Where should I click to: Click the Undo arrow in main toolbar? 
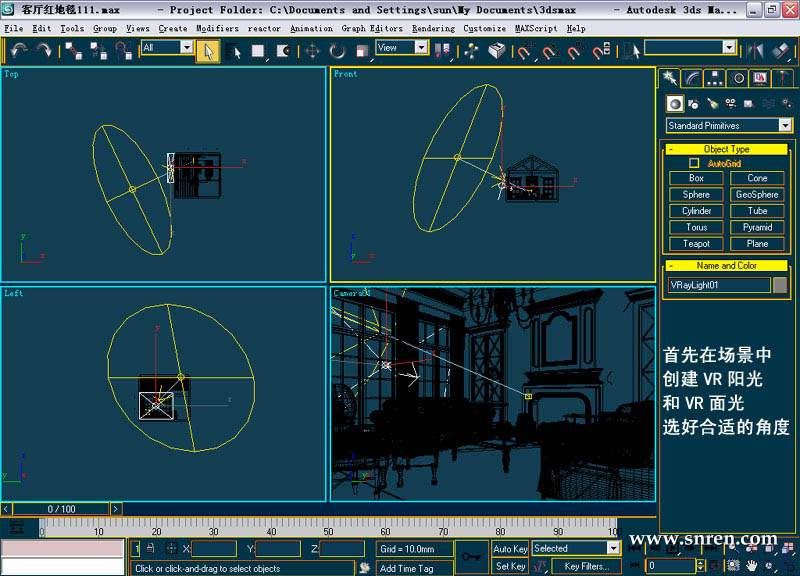click(x=19, y=51)
